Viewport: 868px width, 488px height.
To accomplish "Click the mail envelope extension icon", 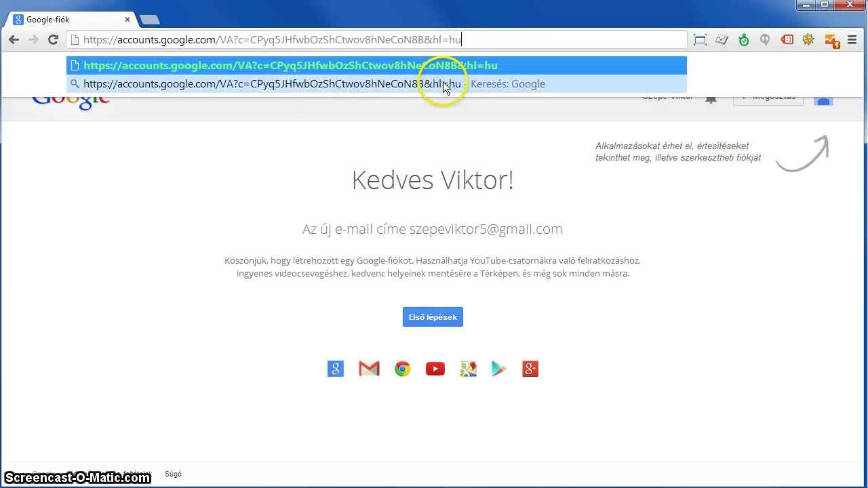I will (722, 40).
